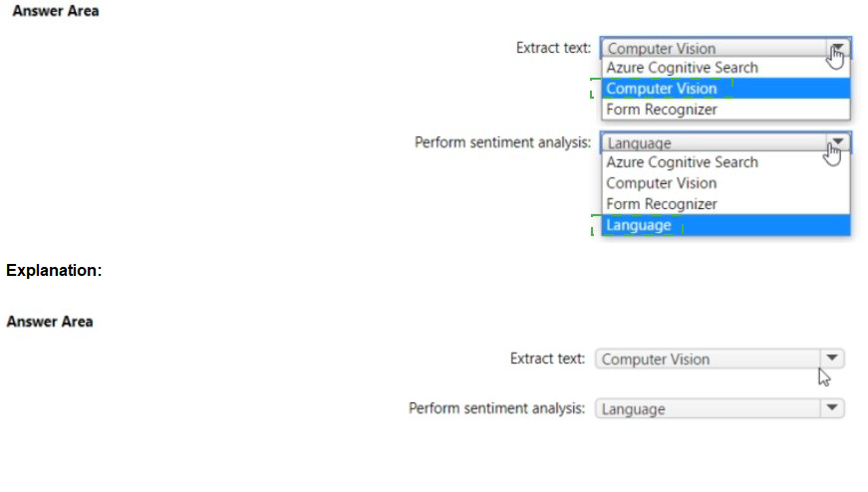Select highlighted Computer Vision in Extract text list

point(662,89)
